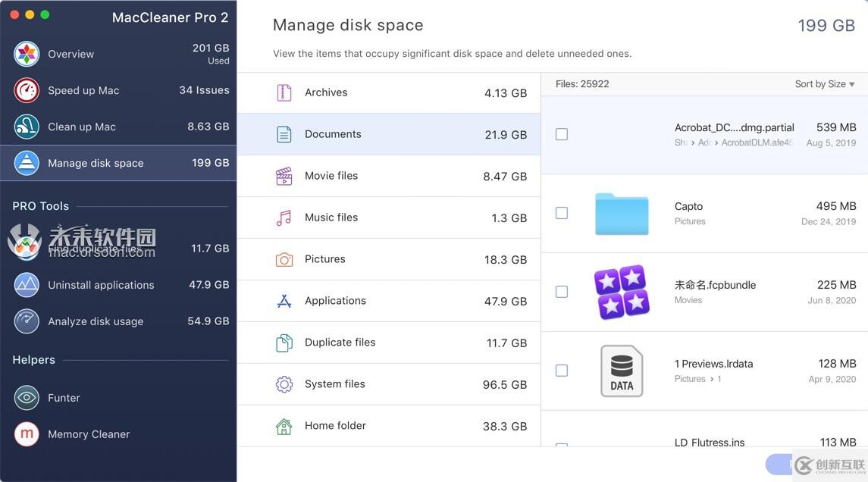
Task: Open the Memory Cleaner helper
Action: pos(88,433)
